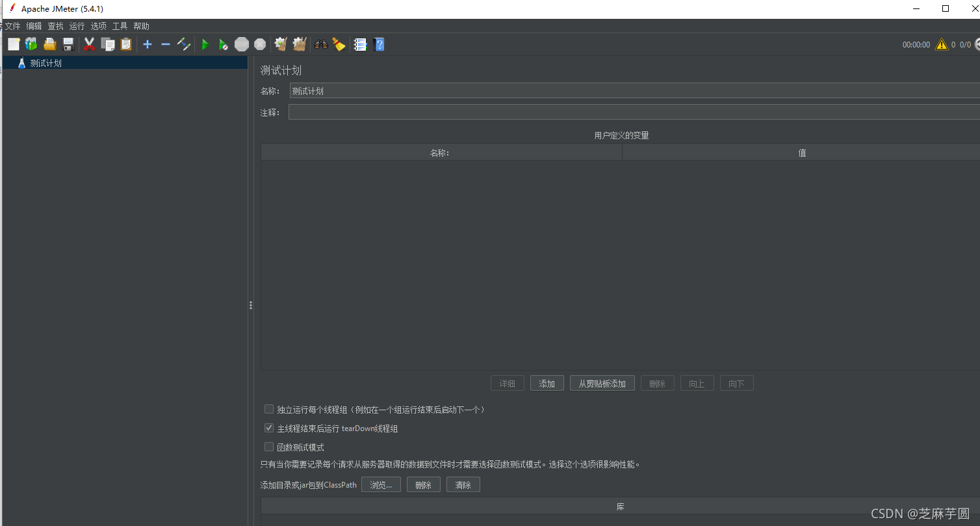The width and height of the screenshot is (980, 526).
Task: Clear results with gear-broom icon
Action: [281, 44]
